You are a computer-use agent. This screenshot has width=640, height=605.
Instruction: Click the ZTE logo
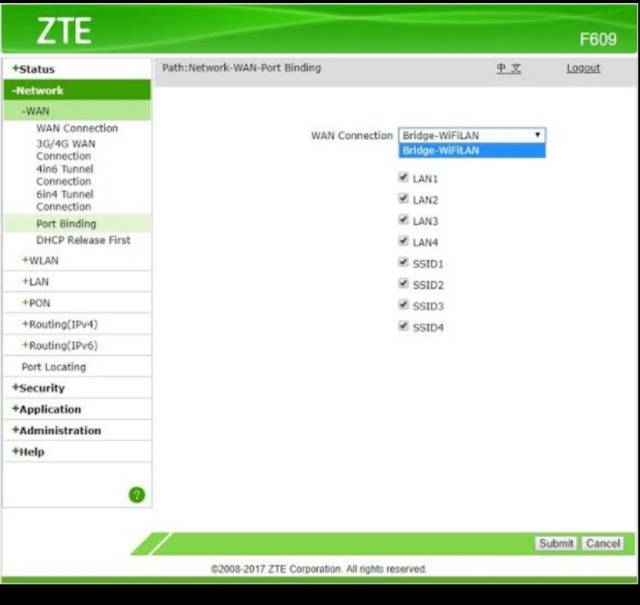[64, 31]
